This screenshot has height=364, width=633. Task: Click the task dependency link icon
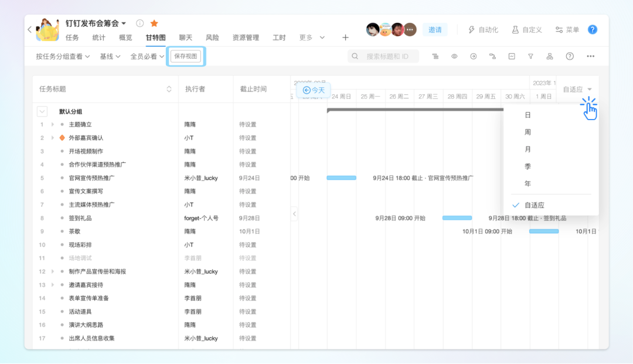click(x=492, y=56)
